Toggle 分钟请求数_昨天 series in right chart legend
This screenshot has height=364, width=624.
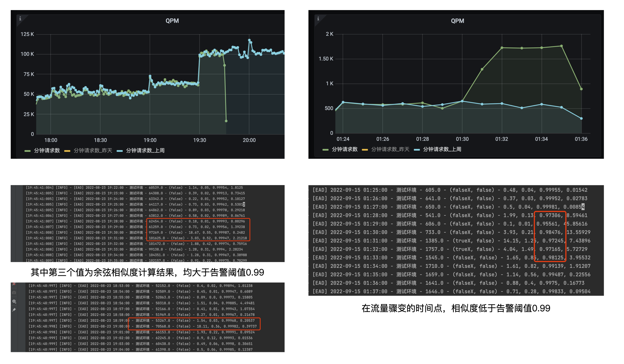tap(390, 150)
